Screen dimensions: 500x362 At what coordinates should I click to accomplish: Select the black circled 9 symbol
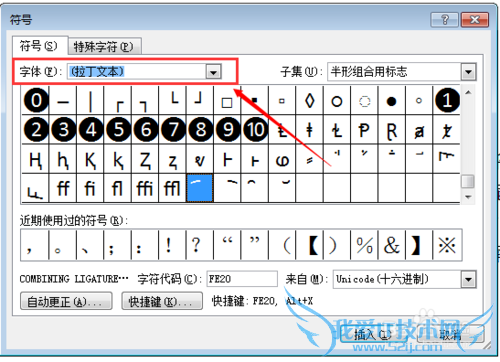pyautogui.click(x=227, y=130)
